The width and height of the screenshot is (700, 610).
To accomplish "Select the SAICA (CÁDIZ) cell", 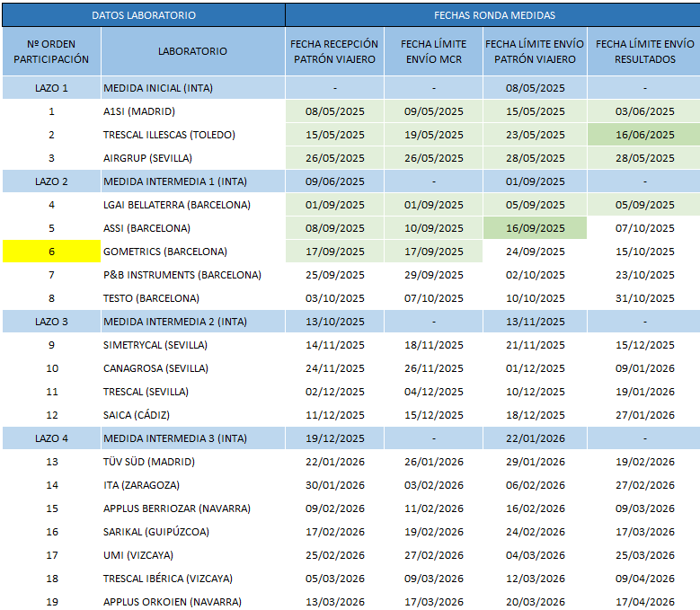I will tap(193, 415).
